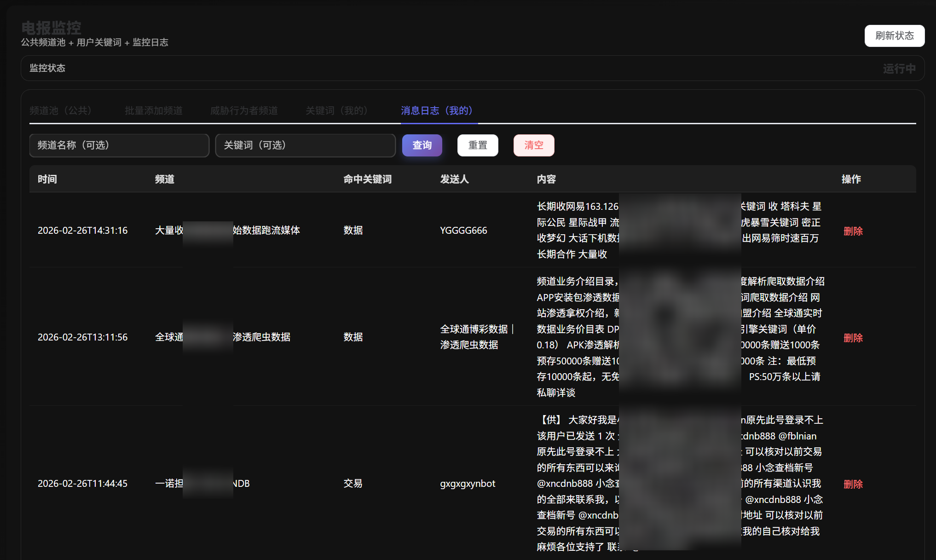The image size is (936, 560).
Task: Click the keyword 数据 in the first row
Action: (x=353, y=231)
